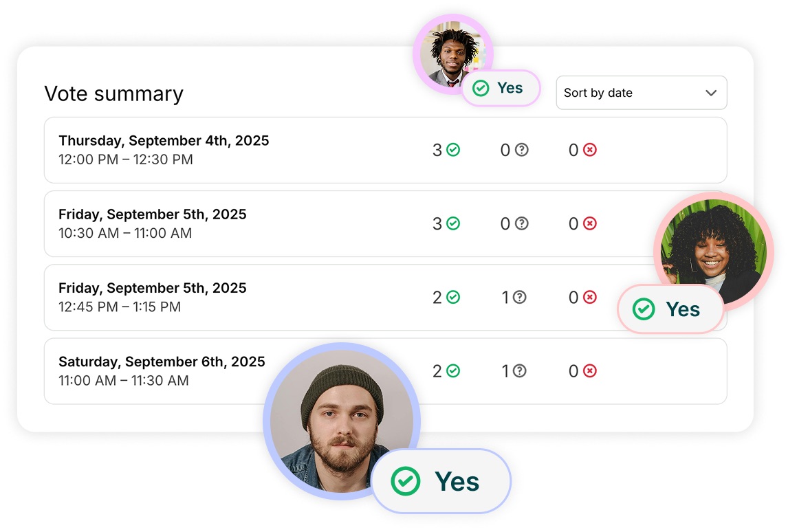Click the bearded man in beanie avatar
788x532 pixels.
pos(341,419)
